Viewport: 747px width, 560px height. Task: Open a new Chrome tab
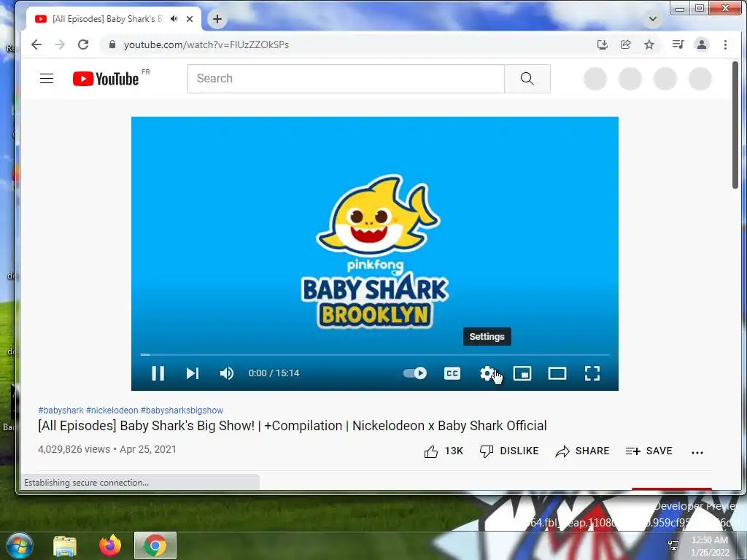217,19
